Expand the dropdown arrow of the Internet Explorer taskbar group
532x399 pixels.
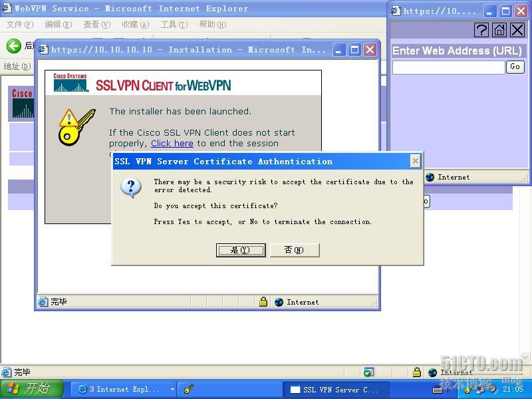click(172, 389)
